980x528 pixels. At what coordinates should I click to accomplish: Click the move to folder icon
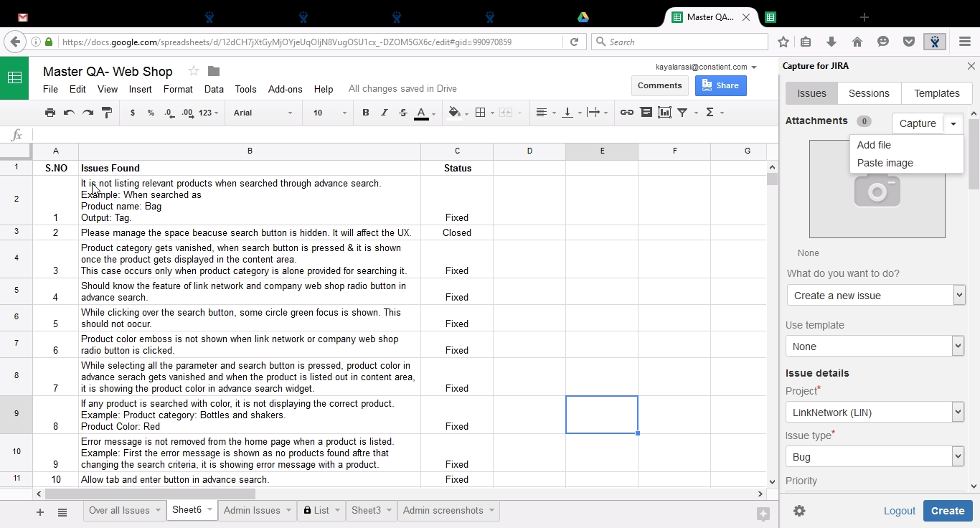[x=214, y=70]
